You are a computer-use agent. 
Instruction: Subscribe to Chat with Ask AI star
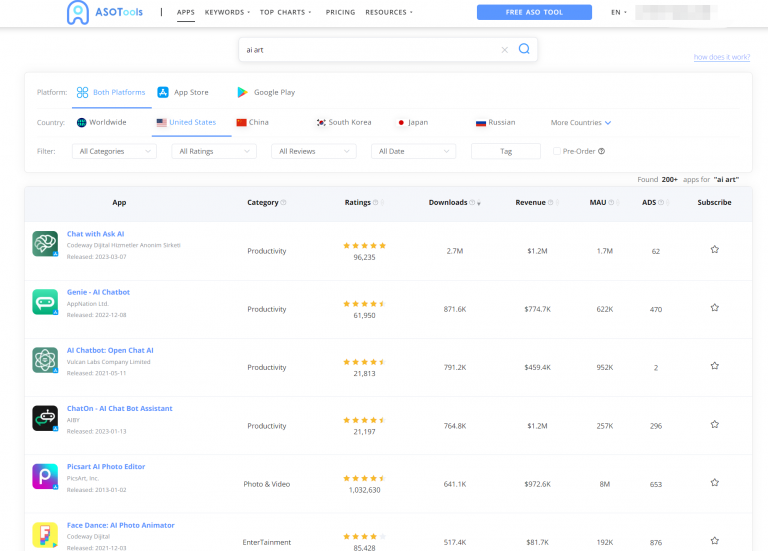click(714, 249)
